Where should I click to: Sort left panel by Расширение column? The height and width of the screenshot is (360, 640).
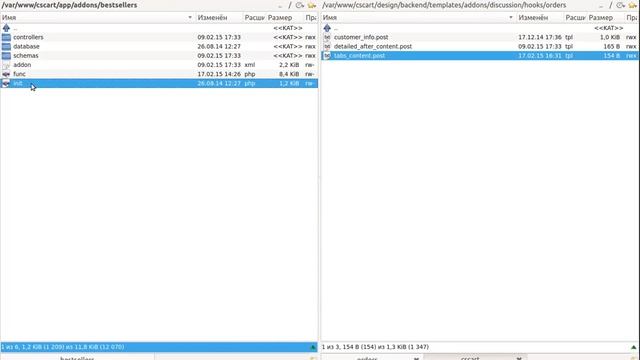coord(254,18)
